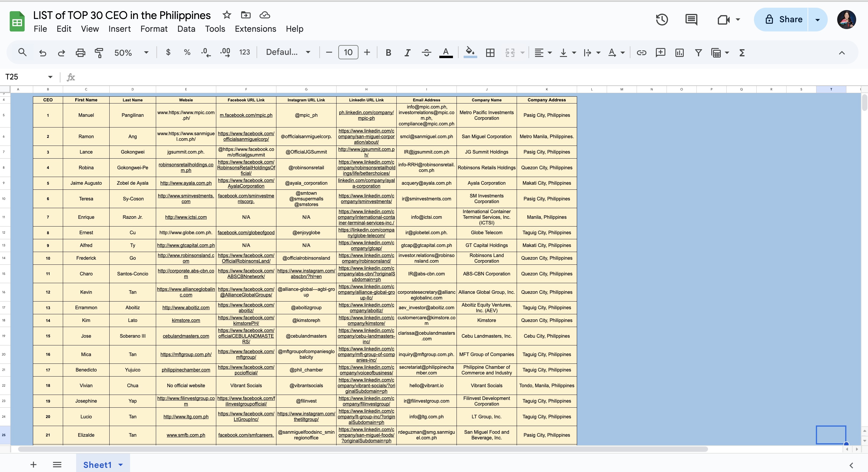Open the fill color paint bucket

point(470,52)
